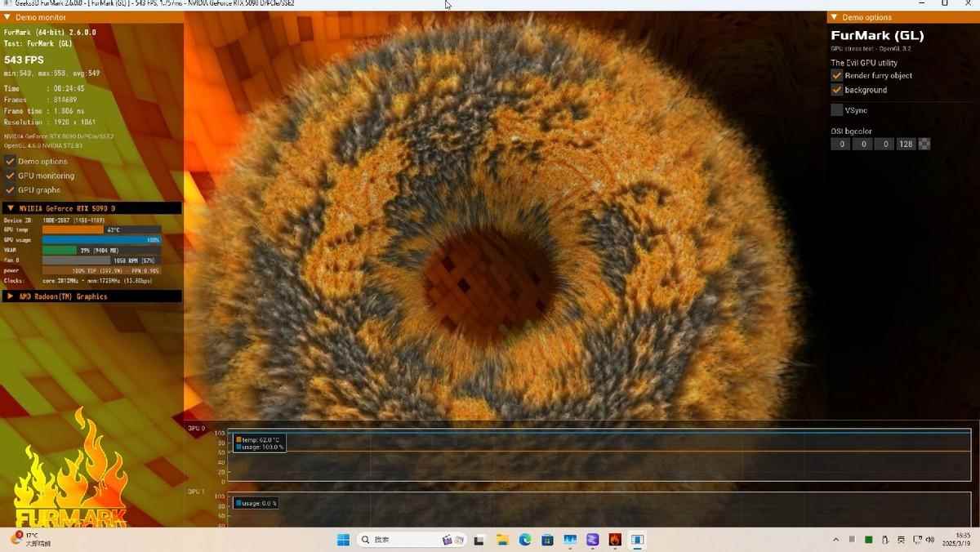The width and height of the screenshot is (980, 552).
Task: Toggle the GPU monitoring checkbox
Action: [x=11, y=176]
